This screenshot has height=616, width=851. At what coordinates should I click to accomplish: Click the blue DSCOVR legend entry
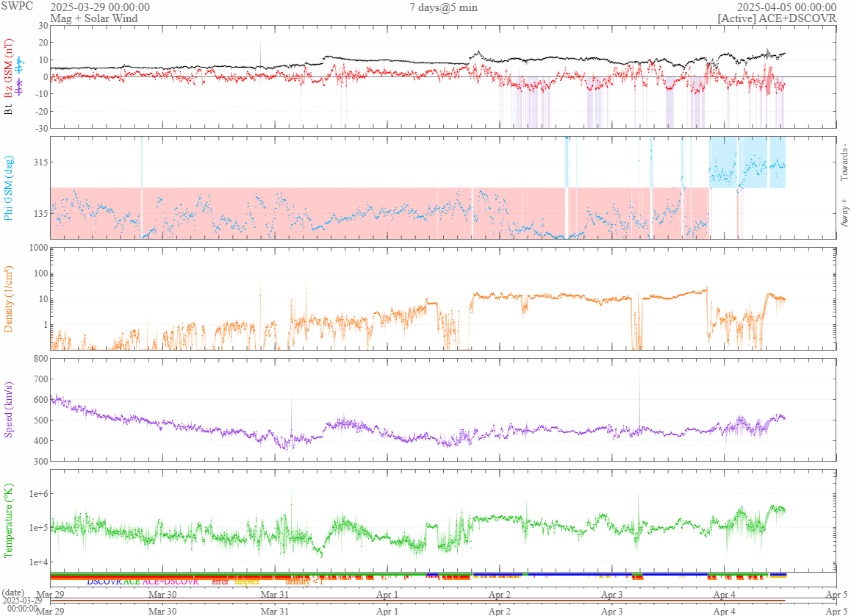(x=104, y=581)
